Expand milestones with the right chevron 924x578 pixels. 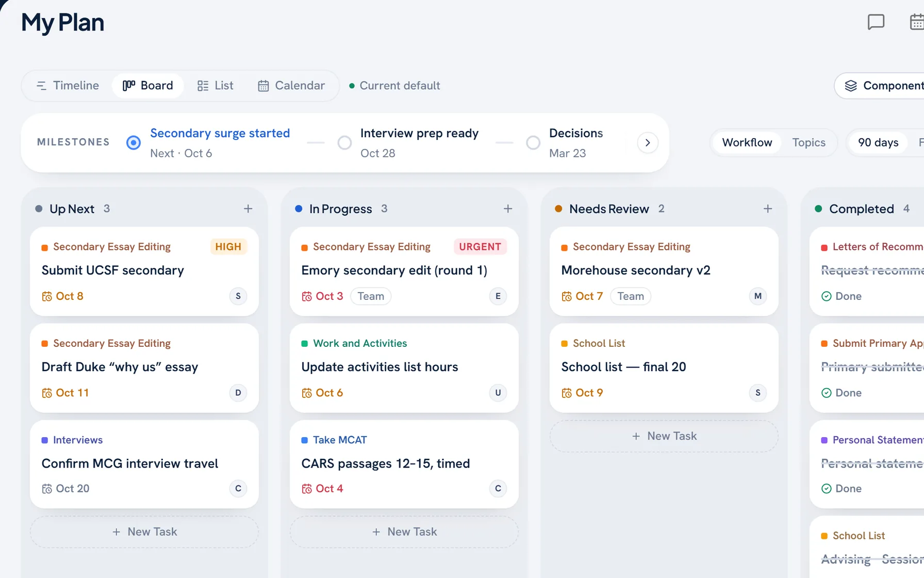tap(648, 142)
